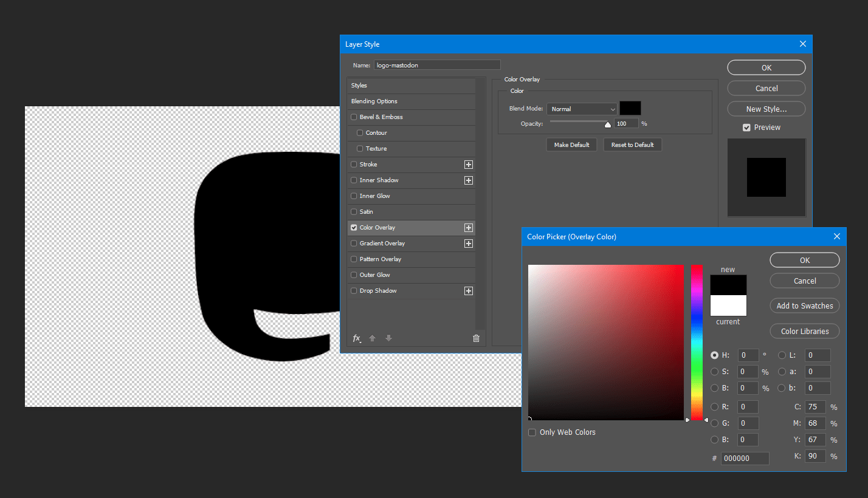Screen dimensions: 868x498
Task: Click the down arrow next to the up arrow
Action: (x=388, y=338)
